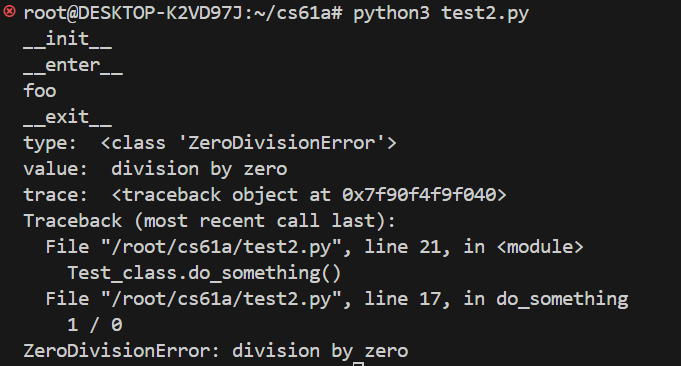Click the foo output line
681x366 pixels.
click(40, 91)
